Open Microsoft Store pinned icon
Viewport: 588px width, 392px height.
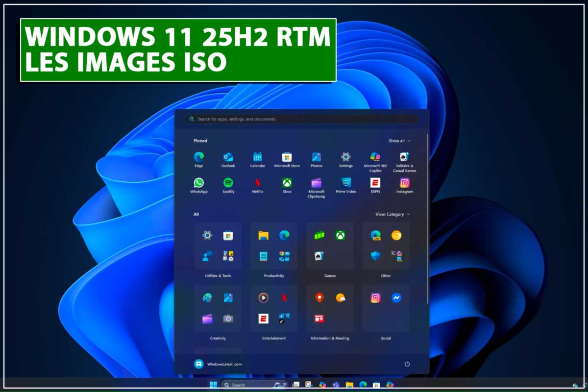tap(287, 157)
